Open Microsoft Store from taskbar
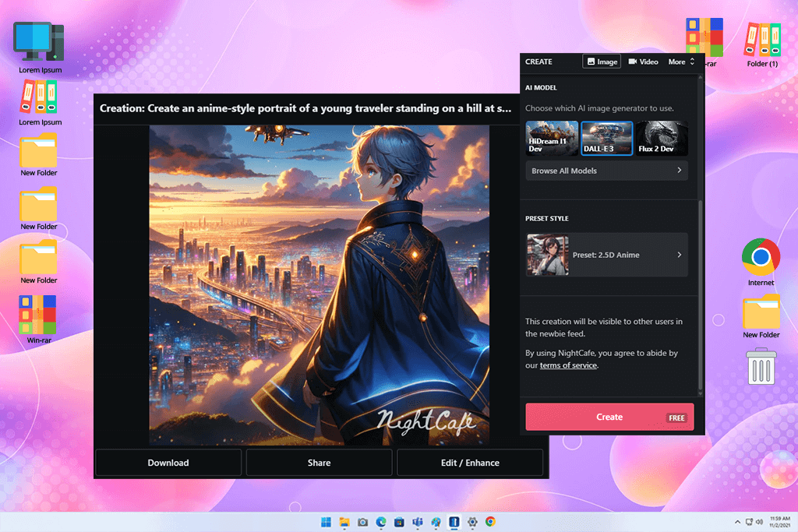 (399, 522)
